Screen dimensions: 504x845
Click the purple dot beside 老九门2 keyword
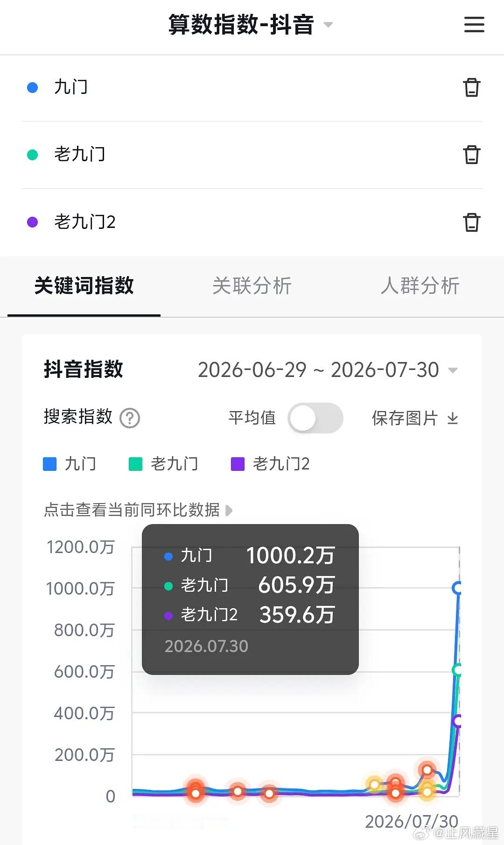[x=33, y=222]
